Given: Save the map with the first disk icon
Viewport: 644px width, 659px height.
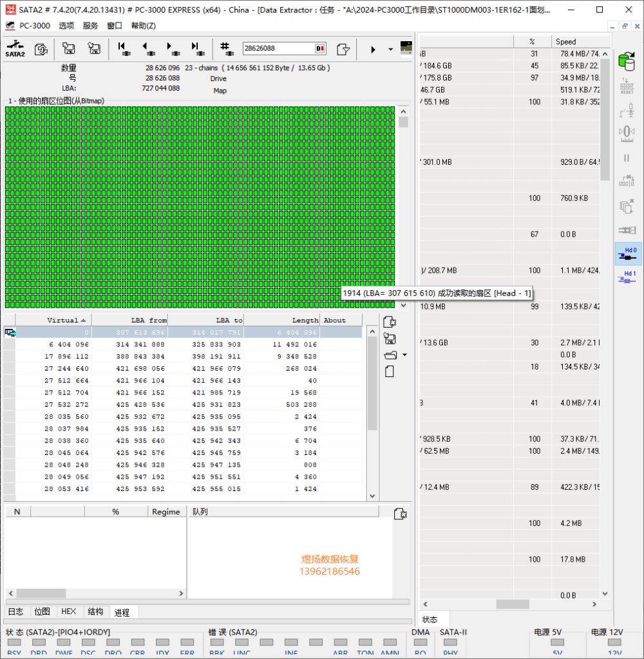Looking at the screenshot, I should [68, 48].
